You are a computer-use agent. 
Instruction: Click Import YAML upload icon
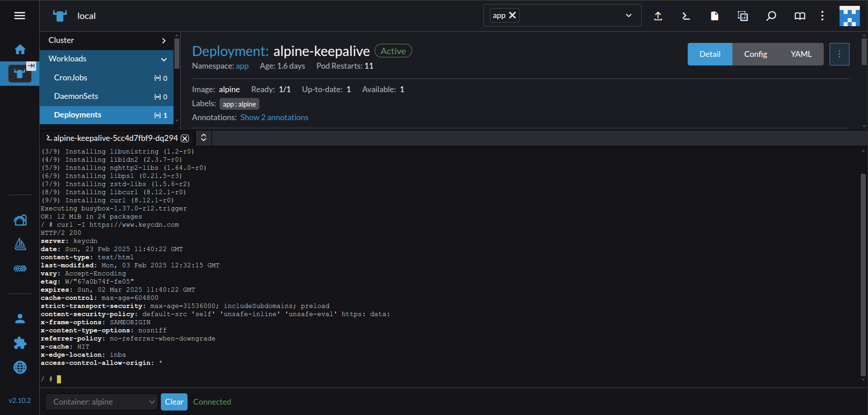pos(658,16)
